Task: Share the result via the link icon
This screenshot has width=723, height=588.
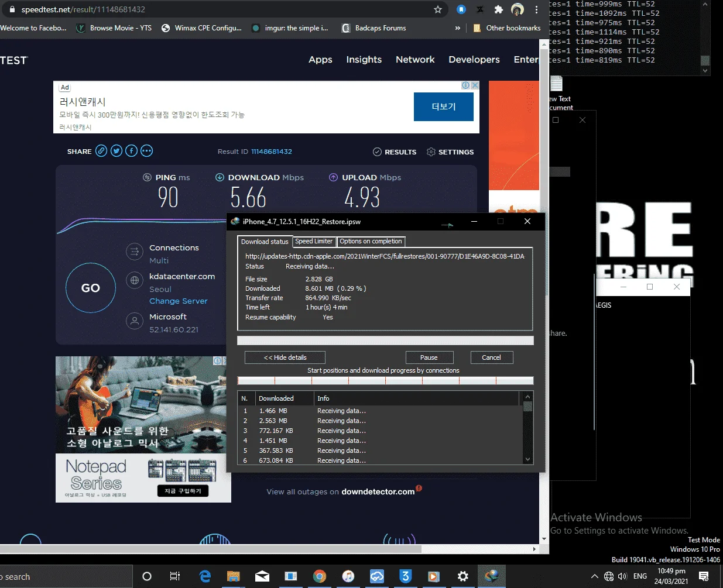Action: 101,151
